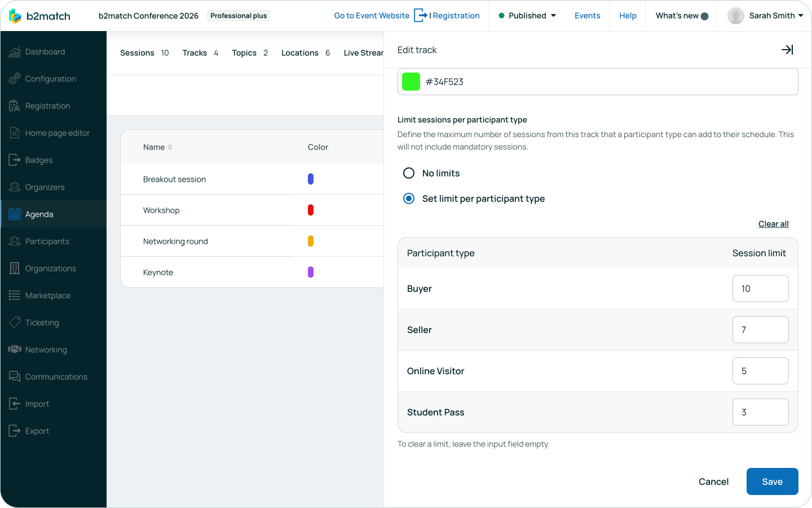Select Set limit per participant type
The width and height of the screenshot is (812, 508).
coord(409,199)
